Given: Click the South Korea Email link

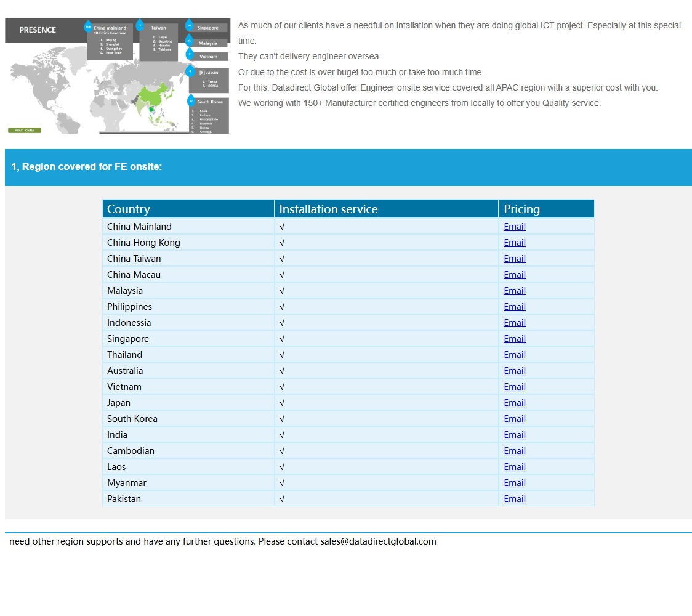Looking at the screenshot, I should (515, 419).
